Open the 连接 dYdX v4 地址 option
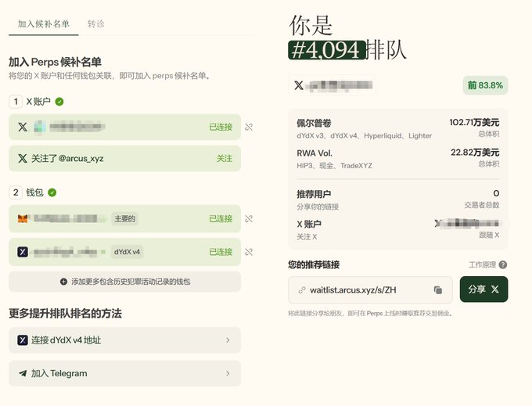 click(125, 340)
